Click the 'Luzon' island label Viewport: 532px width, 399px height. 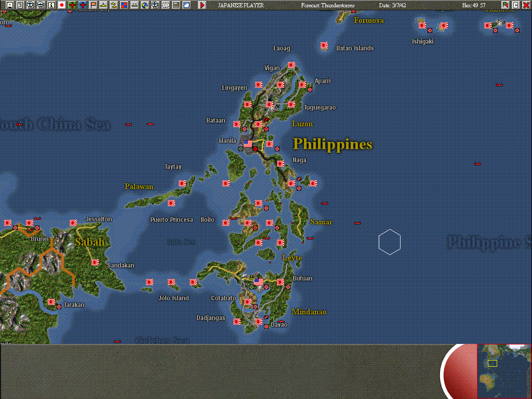pyautogui.click(x=302, y=124)
